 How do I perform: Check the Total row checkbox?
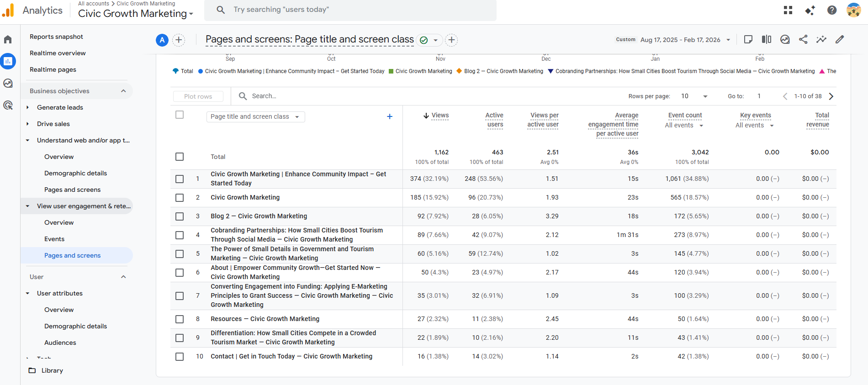[x=180, y=157]
